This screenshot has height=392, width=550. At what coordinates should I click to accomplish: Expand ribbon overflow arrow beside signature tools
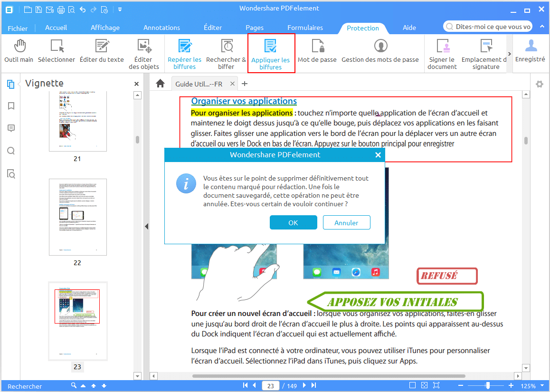click(x=510, y=54)
